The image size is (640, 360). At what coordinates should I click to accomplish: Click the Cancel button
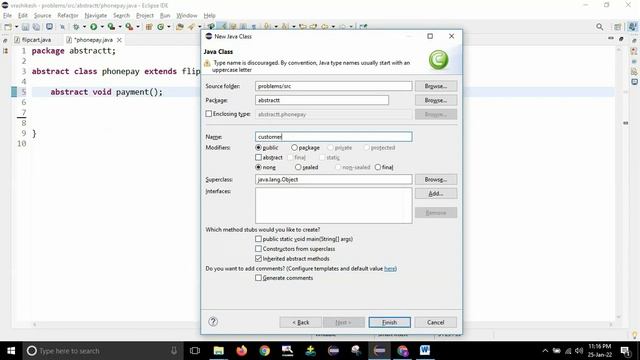pyautogui.click(x=436, y=322)
